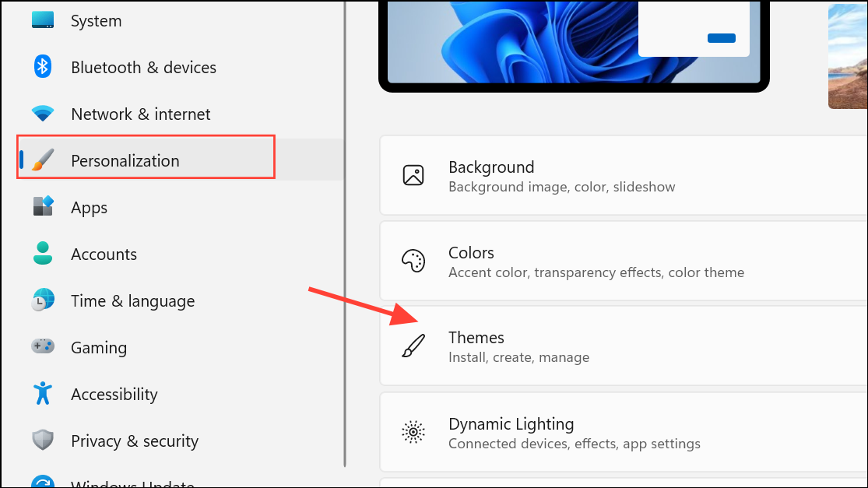Click the 'Accent color, transparency effects' description
The width and height of the screenshot is (868, 488).
596,273
